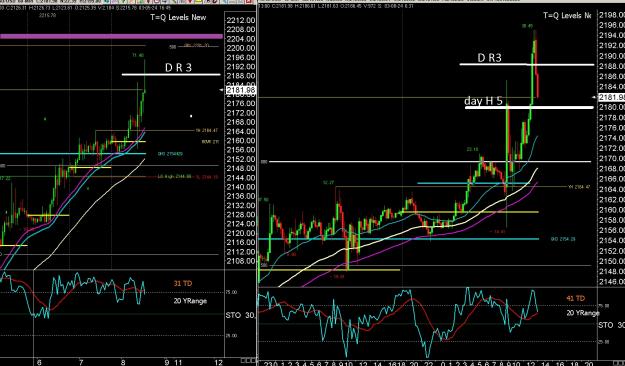This screenshot has height=366, width=625.
Task: Click the 2108.00 price axis value
Action: click(241, 261)
